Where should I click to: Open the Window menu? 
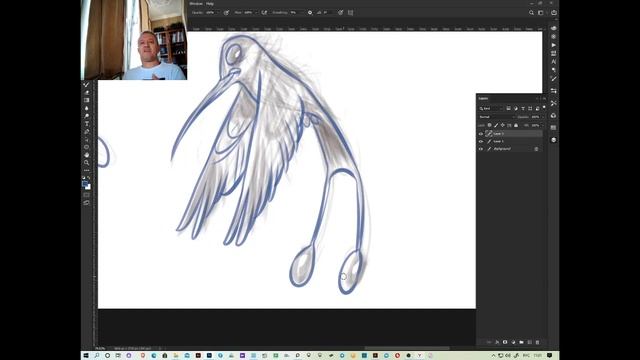[x=196, y=3]
